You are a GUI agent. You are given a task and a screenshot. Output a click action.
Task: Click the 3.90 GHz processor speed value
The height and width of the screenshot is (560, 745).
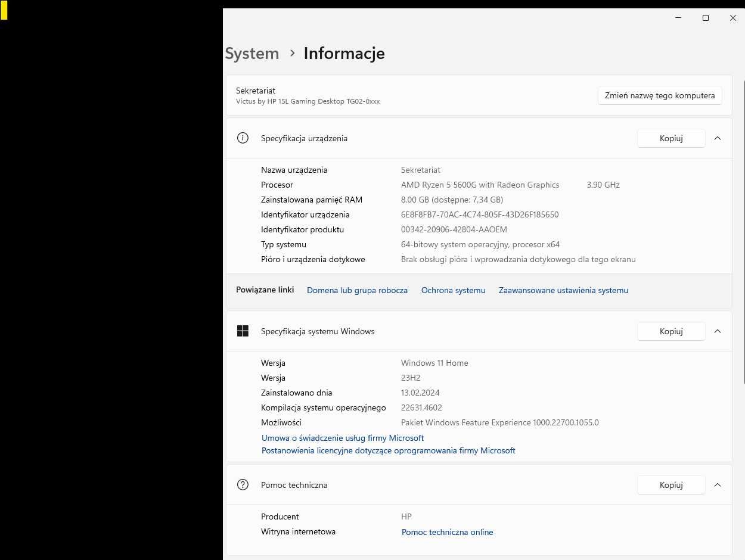pyautogui.click(x=603, y=185)
